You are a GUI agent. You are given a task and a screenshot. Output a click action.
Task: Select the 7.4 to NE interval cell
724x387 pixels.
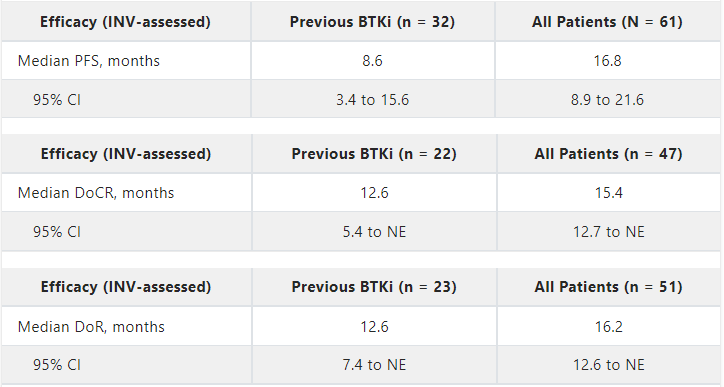click(374, 365)
